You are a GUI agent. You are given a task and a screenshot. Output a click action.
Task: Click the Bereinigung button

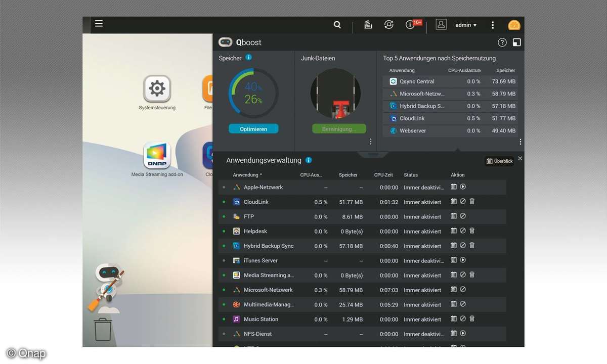(339, 129)
